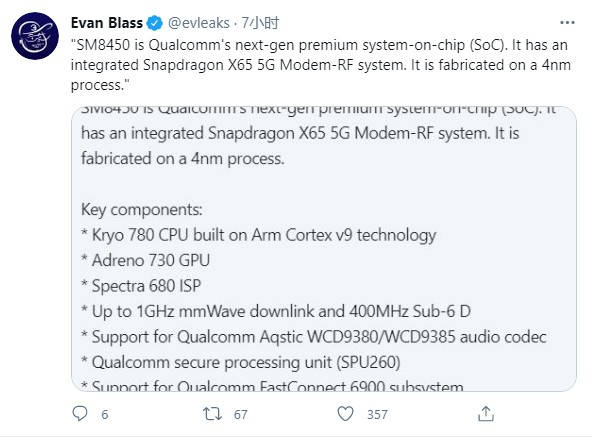Click the Evan Blass display name
This screenshot has height=440, width=592.
click(x=107, y=23)
